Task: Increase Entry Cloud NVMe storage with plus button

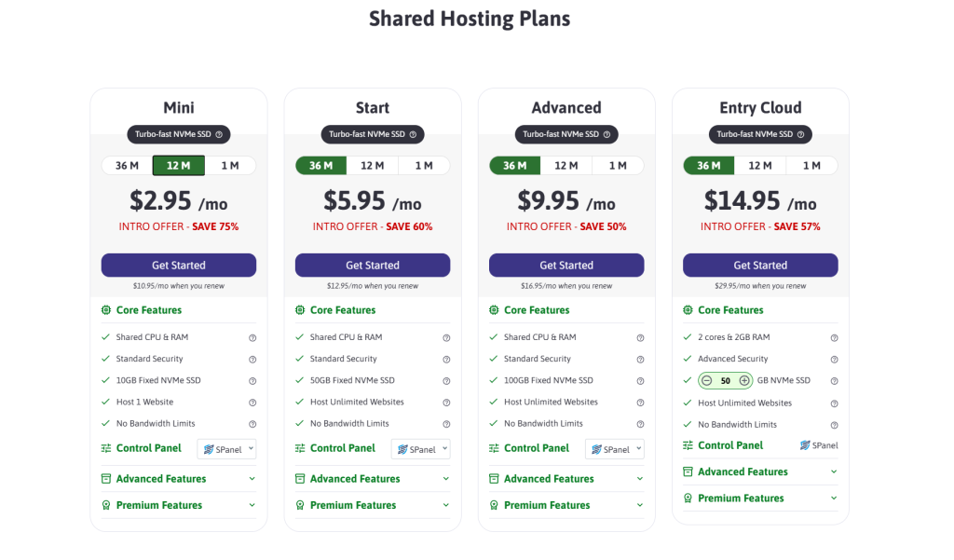Action: tap(744, 381)
